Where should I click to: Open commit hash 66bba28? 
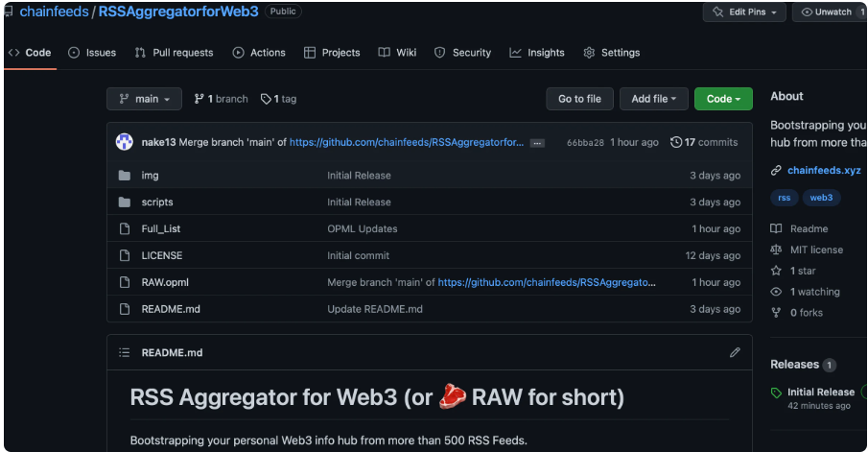pos(585,142)
